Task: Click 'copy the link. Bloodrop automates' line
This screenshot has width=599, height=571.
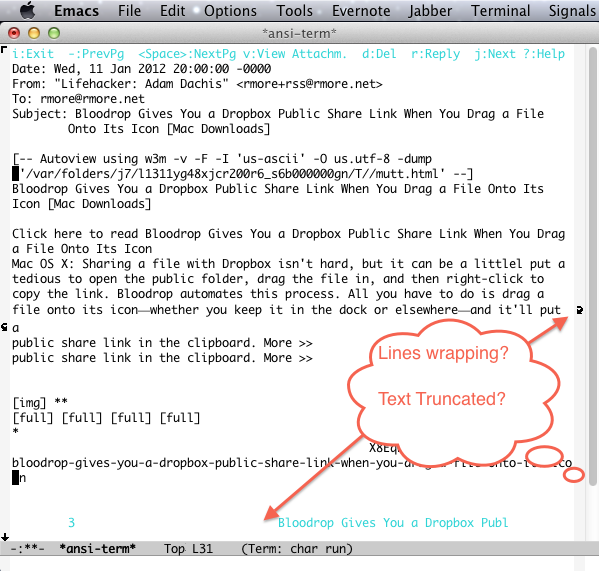Action: click(x=278, y=294)
